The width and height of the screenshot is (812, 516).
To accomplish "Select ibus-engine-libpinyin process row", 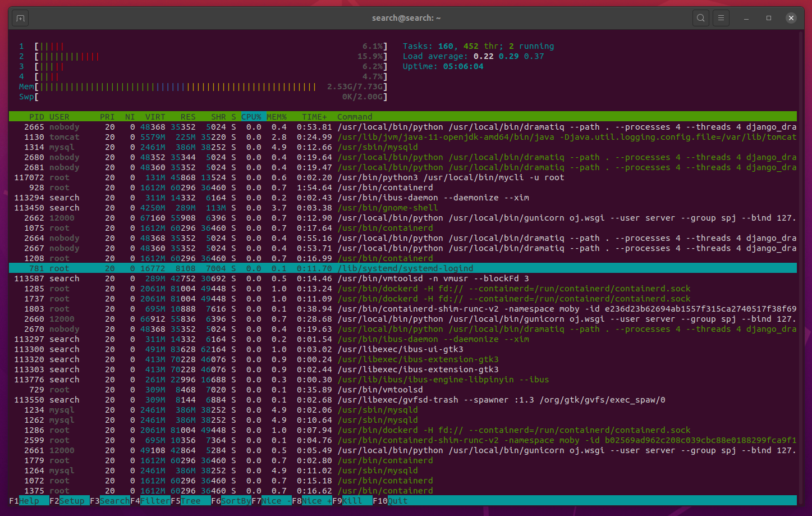I will coord(403,380).
